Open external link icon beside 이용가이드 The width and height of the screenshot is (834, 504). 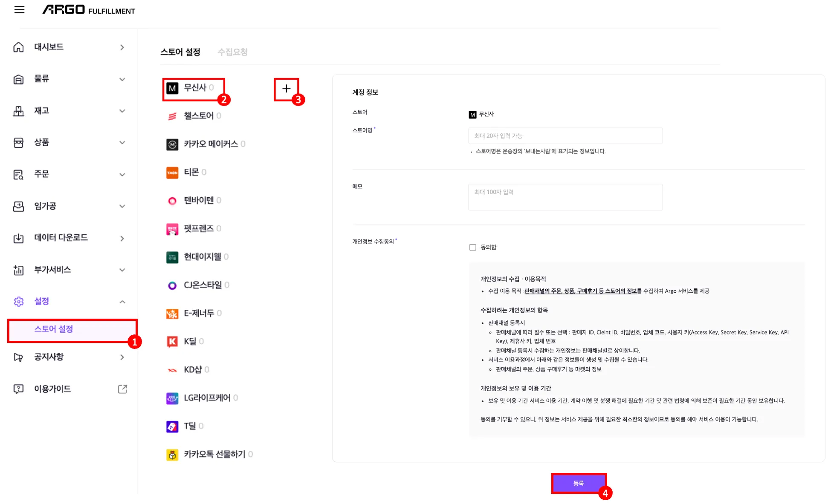(x=122, y=389)
